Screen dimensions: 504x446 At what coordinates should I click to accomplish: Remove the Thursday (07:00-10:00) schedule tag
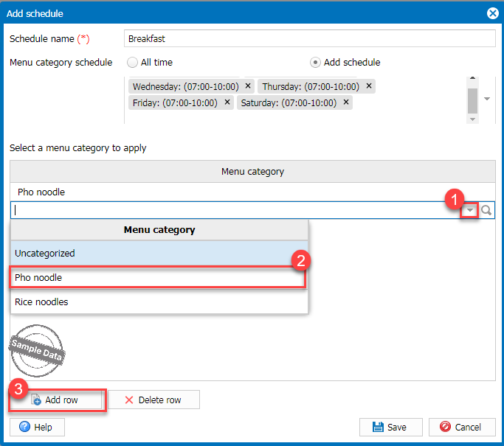coord(369,86)
